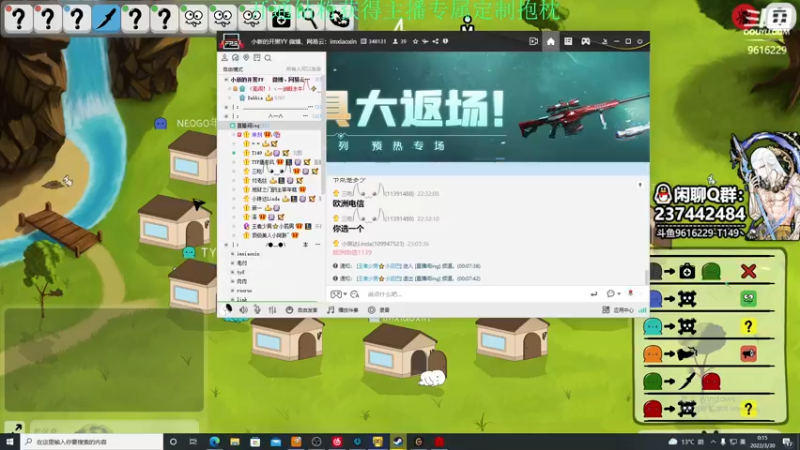Open the emoji picker in chat input

point(355,294)
